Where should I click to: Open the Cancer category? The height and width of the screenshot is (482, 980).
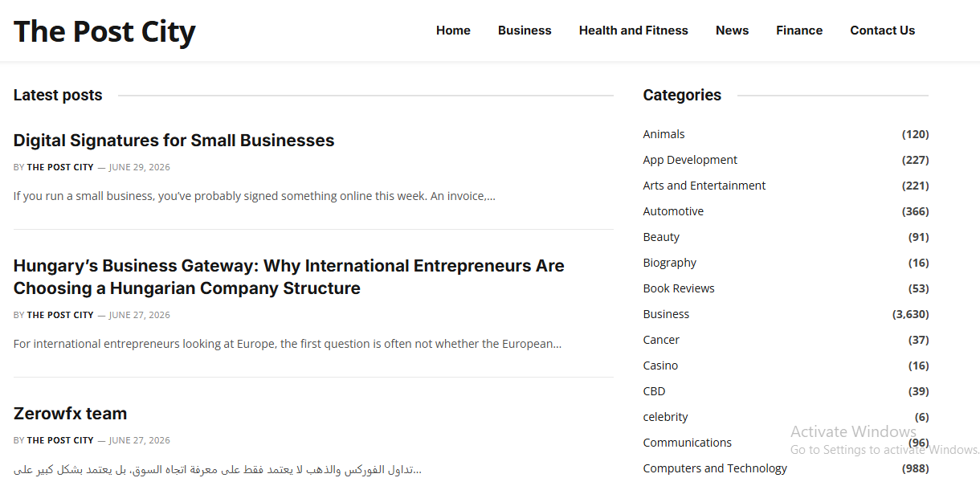tap(661, 340)
